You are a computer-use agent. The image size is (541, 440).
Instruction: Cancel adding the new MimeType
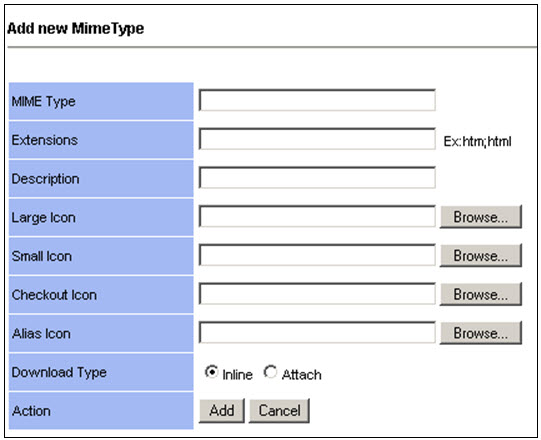tap(279, 411)
